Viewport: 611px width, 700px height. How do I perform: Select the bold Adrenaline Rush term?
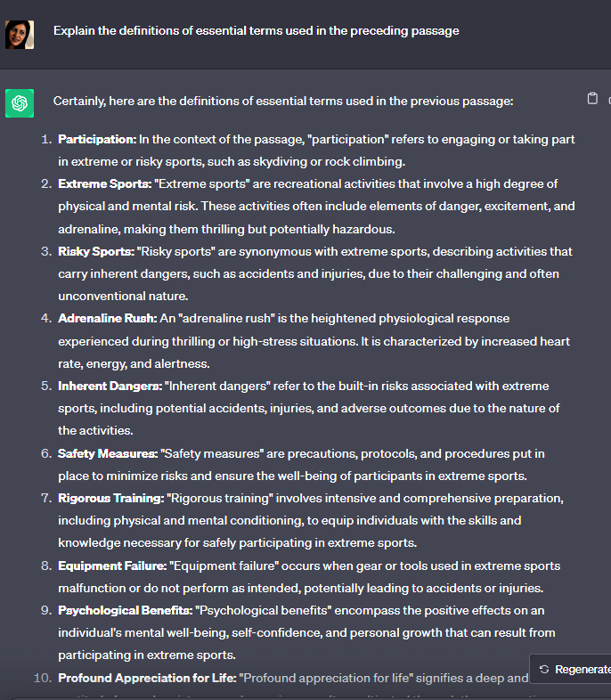[x=108, y=318]
